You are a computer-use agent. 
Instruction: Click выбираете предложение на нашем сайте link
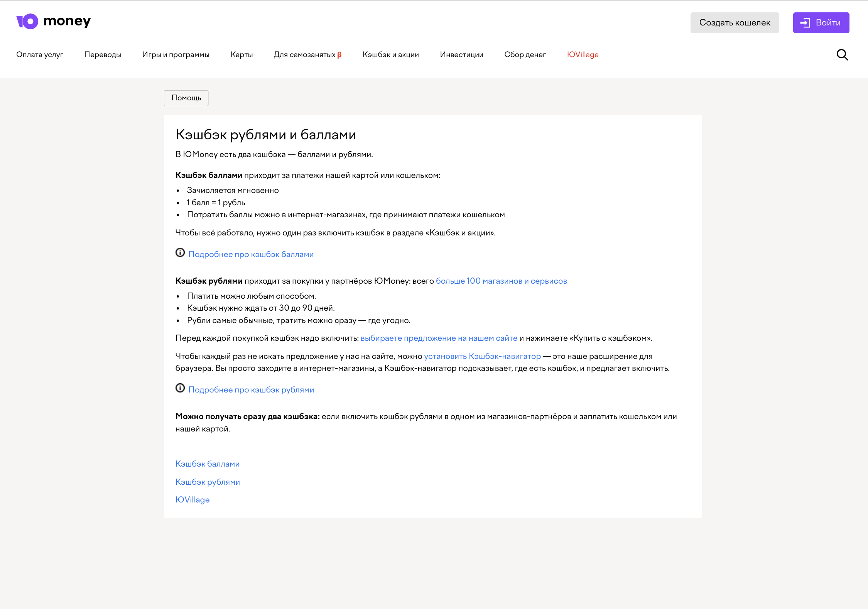point(439,338)
